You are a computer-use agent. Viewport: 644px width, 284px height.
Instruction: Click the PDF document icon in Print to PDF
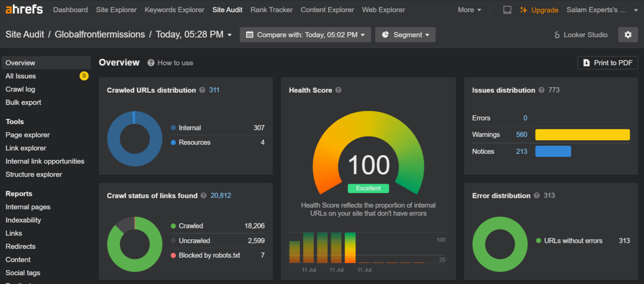(x=586, y=63)
